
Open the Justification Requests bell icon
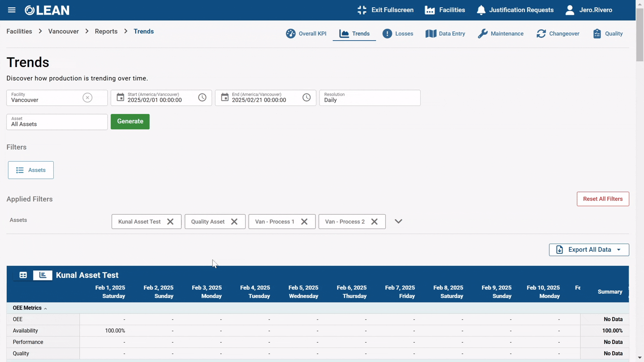coord(481,10)
